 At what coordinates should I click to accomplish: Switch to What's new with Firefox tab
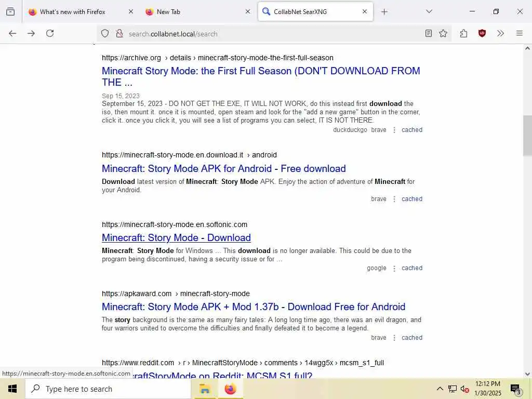(81, 11)
